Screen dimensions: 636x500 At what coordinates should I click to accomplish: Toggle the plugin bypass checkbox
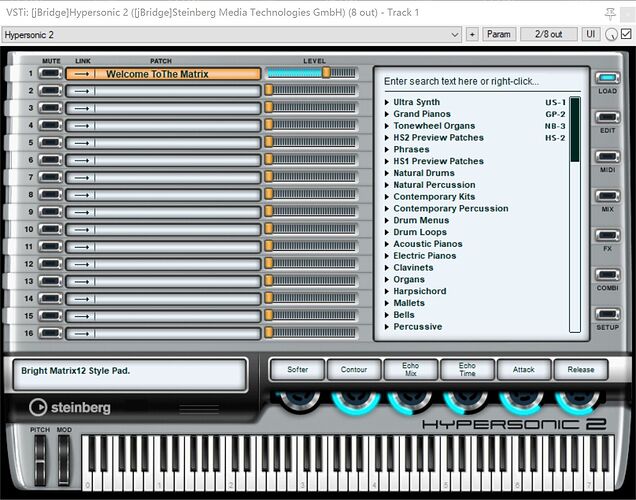pyautogui.click(x=625, y=34)
